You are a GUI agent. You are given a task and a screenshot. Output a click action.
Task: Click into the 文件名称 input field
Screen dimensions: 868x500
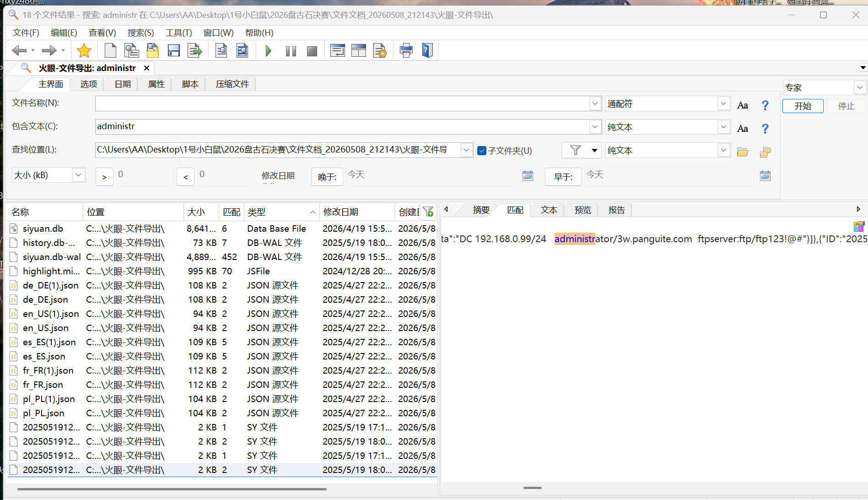(342, 103)
